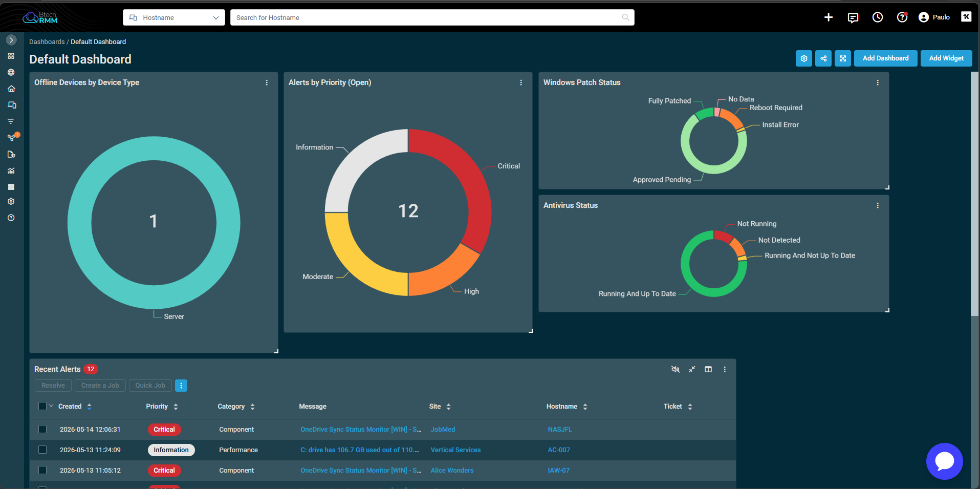Click the K logo icon at top right
Viewport: 980px width, 489px height.
pyautogui.click(x=966, y=17)
